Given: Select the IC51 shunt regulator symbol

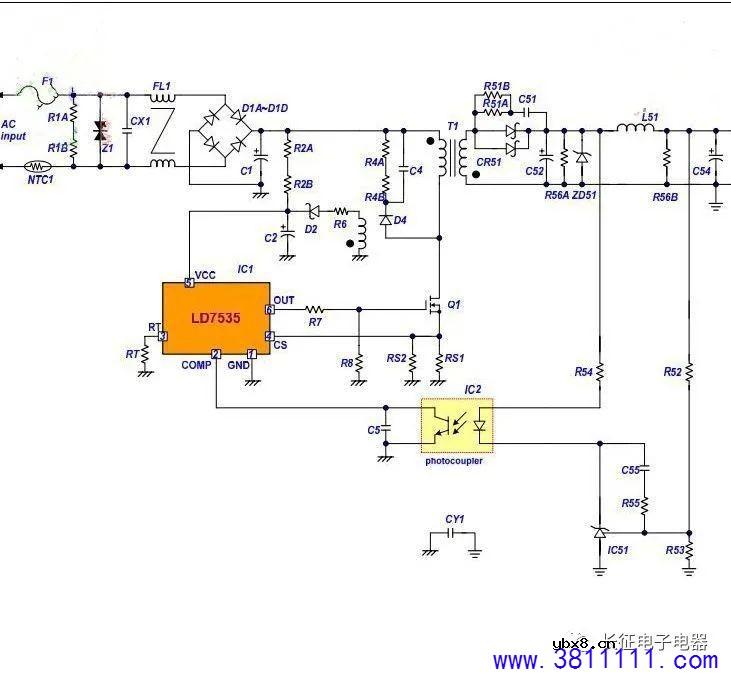Looking at the screenshot, I should [x=600, y=533].
